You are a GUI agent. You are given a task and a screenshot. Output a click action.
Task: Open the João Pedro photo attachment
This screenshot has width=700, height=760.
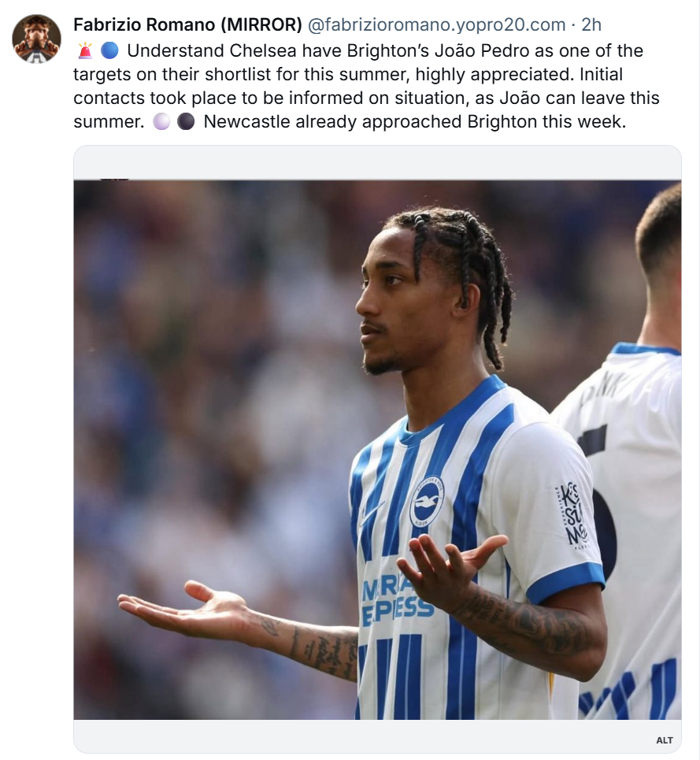coord(377,450)
